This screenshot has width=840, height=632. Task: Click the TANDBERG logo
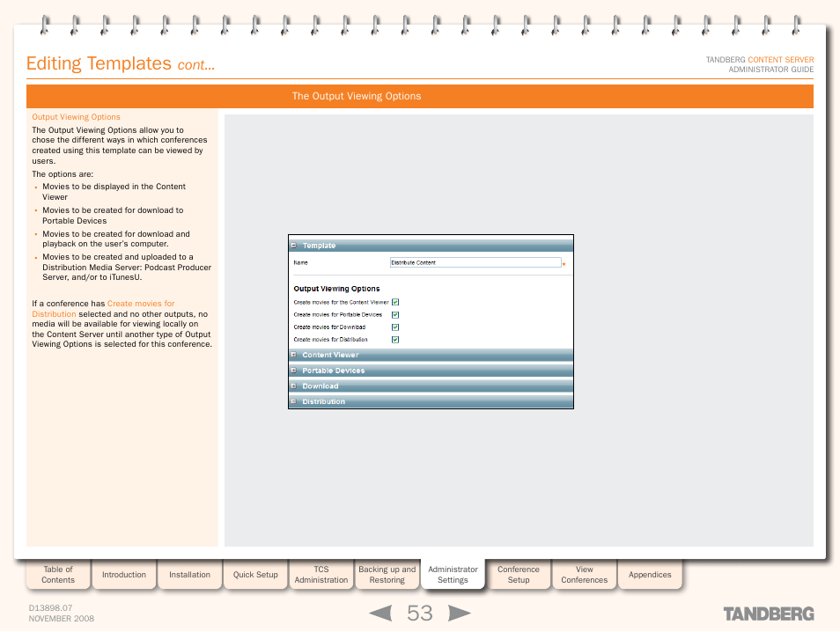tap(769, 614)
